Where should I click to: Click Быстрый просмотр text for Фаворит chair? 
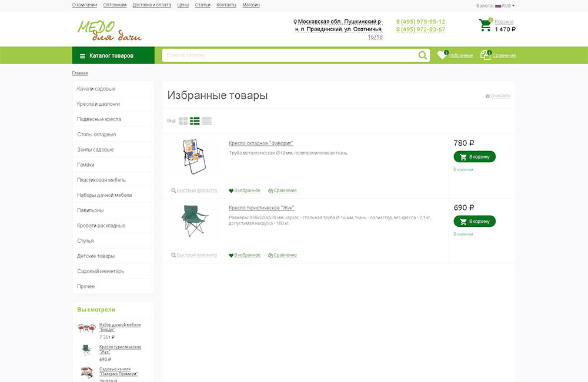pyautogui.click(x=197, y=190)
